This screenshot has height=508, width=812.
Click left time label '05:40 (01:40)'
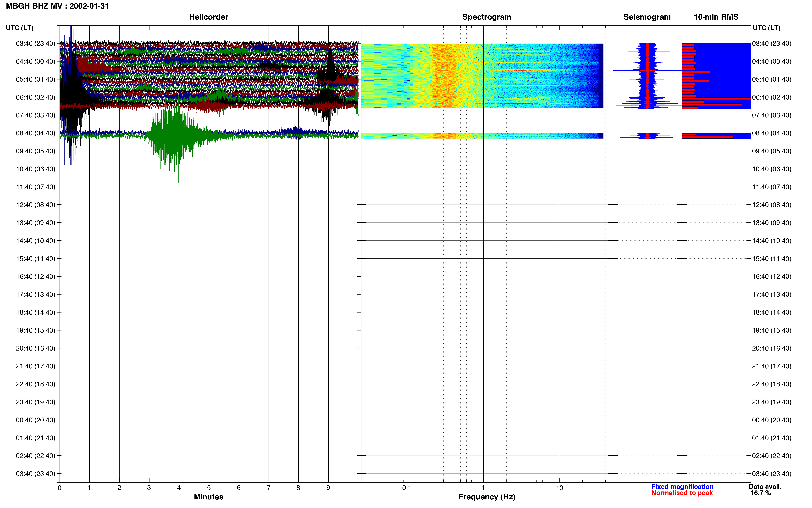36,79
